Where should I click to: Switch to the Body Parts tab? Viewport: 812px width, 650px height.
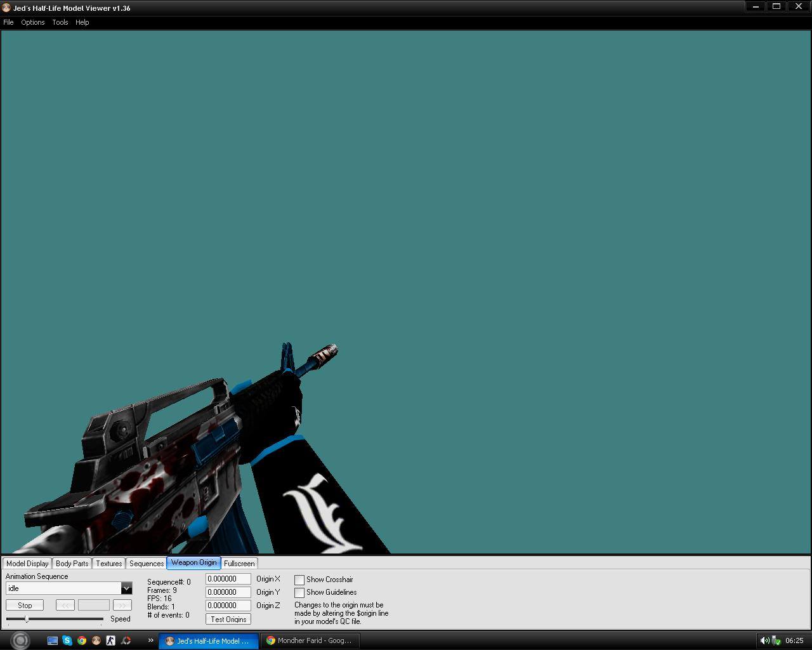pos(72,563)
